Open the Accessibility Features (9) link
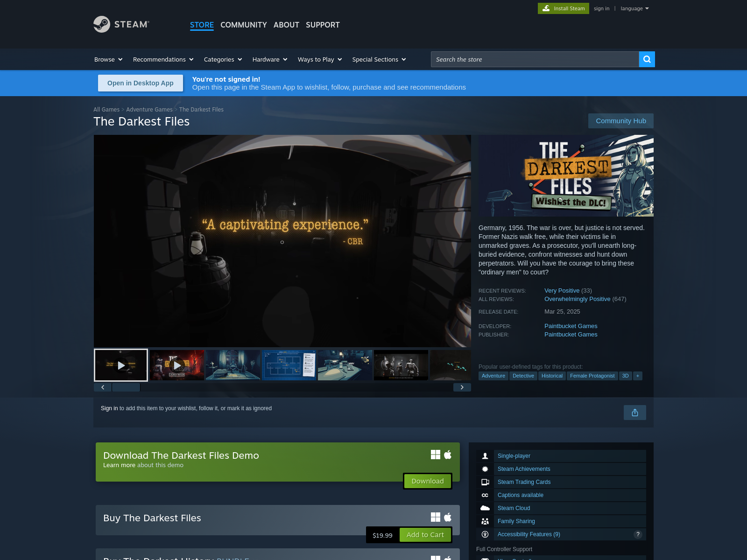This screenshot has width=747, height=560. (529, 534)
